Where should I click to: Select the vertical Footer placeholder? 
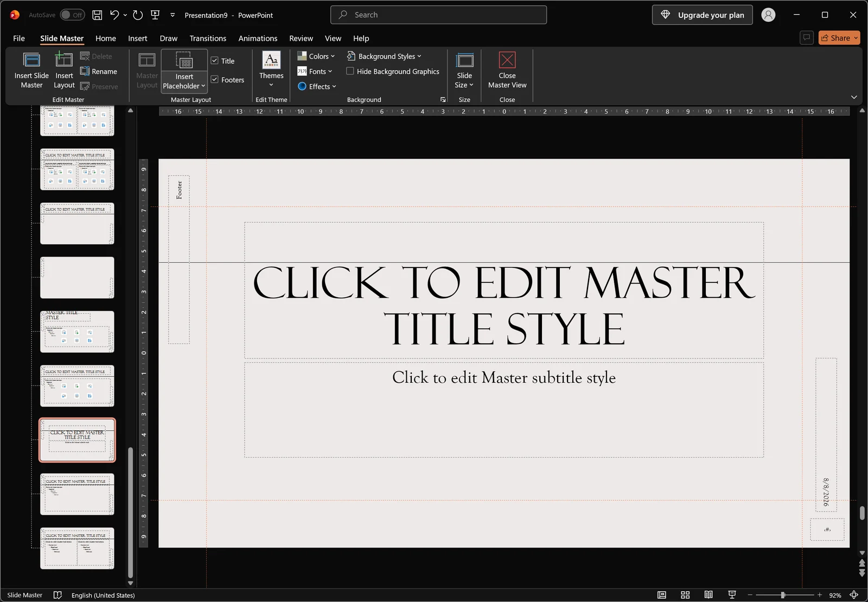coord(179,259)
